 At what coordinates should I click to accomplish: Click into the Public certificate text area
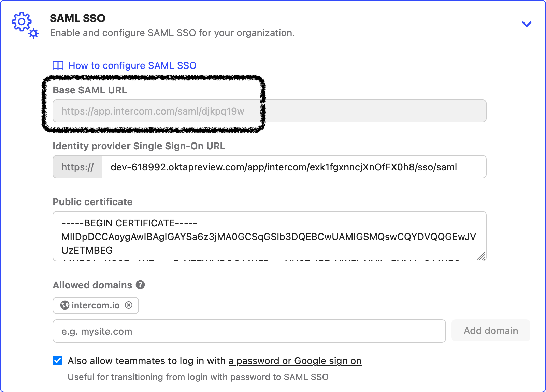pyautogui.click(x=269, y=236)
